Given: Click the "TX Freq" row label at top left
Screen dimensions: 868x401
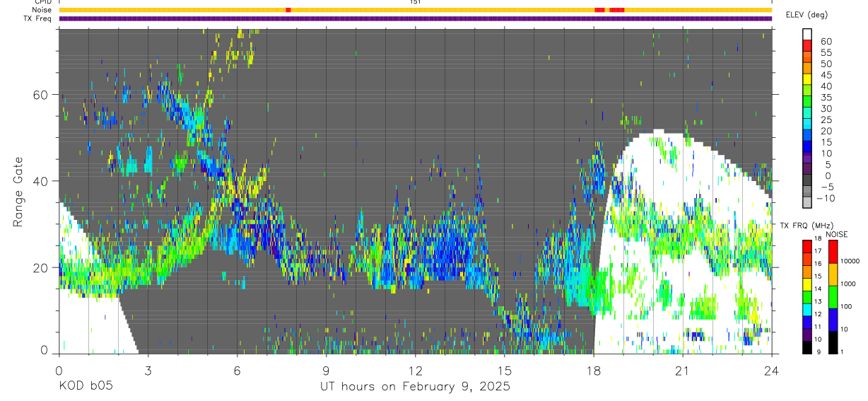Looking at the screenshot, I should point(38,18).
